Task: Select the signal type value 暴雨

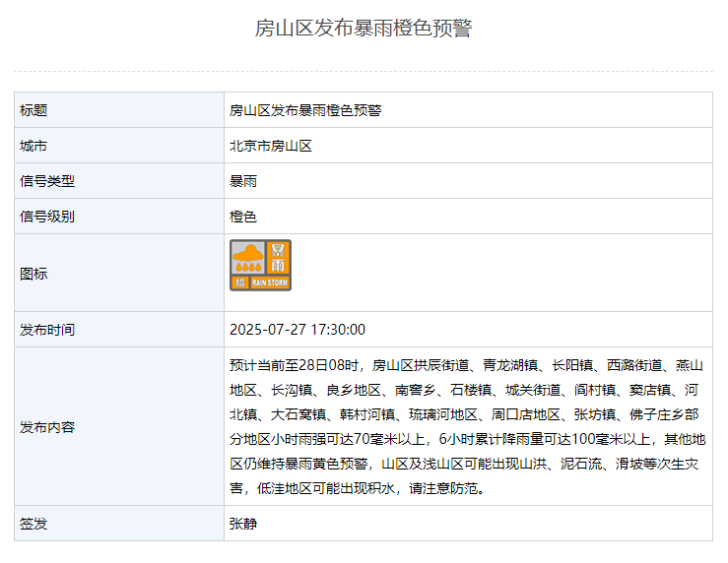Action: tap(243, 181)
